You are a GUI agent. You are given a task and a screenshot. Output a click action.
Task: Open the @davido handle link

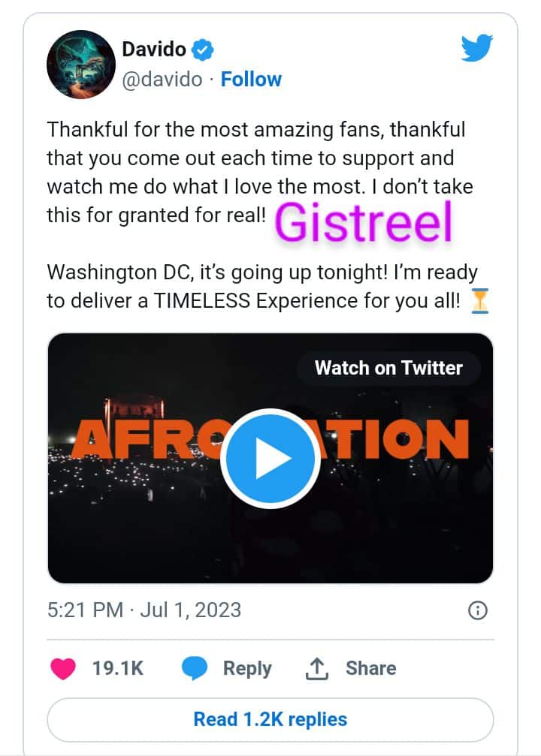[x=162, y=79]
